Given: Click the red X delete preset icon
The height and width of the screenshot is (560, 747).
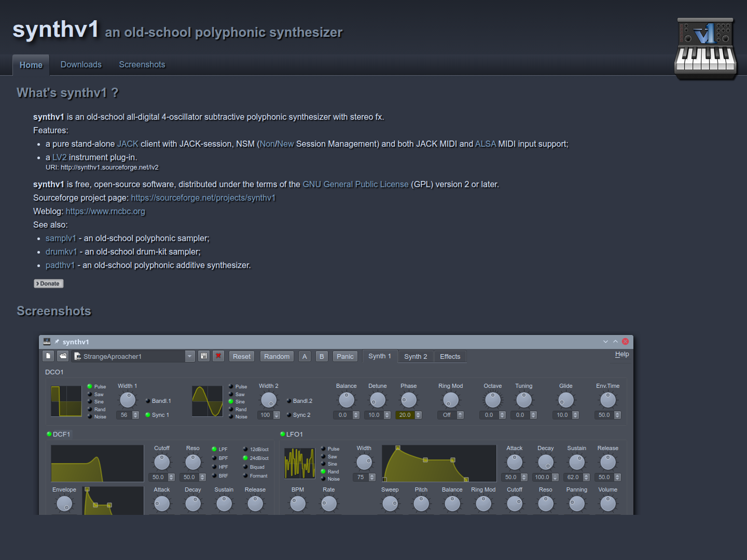Looking at the screenshot, I should tap(218, 356).
